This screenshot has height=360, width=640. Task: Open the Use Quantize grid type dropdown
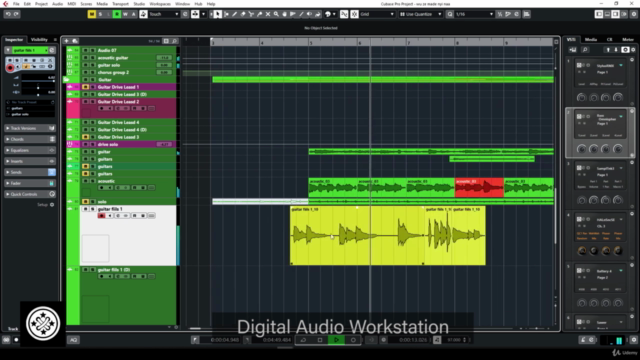(x=420, y=14)
